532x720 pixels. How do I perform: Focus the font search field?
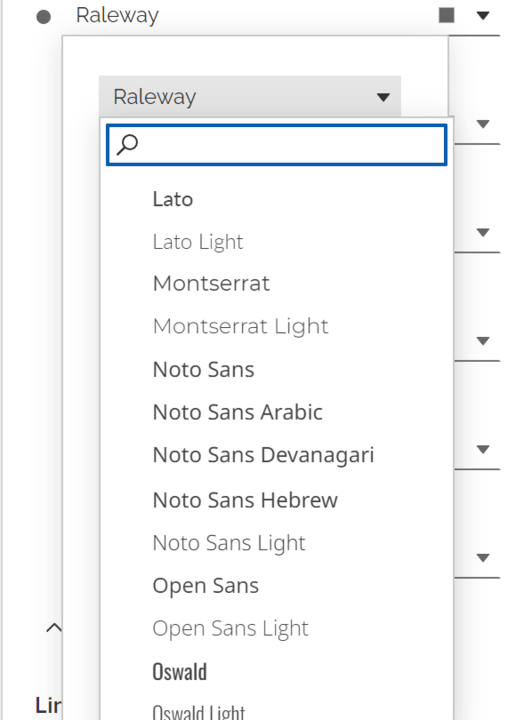276,145
